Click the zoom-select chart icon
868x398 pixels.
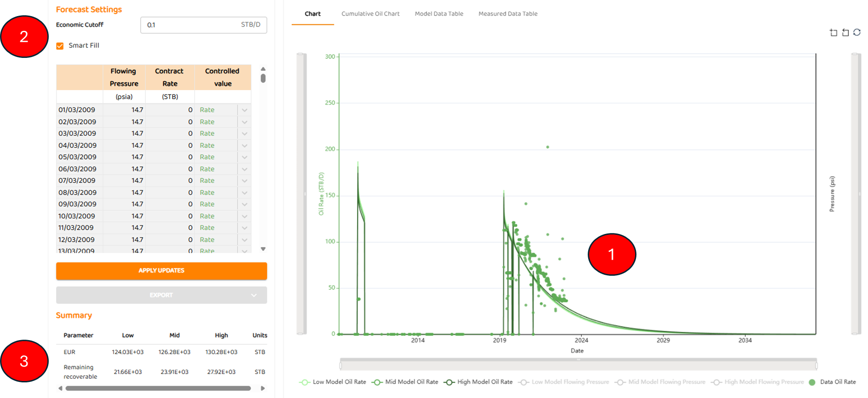point(833,33)
